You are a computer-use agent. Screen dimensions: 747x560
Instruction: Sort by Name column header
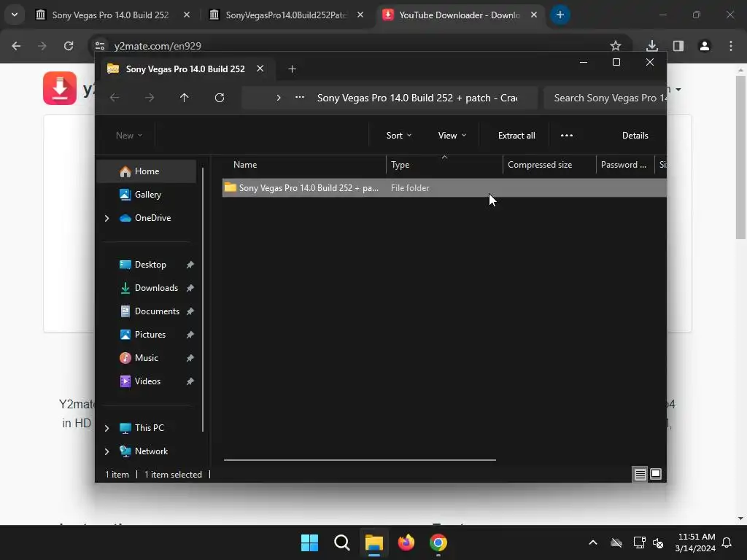pos(304,165)
